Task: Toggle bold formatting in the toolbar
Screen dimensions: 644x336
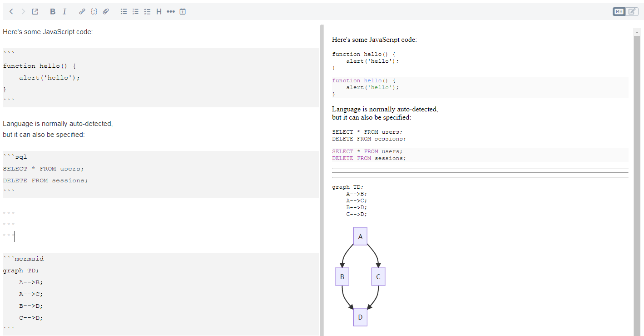Action: pos(52,11)
